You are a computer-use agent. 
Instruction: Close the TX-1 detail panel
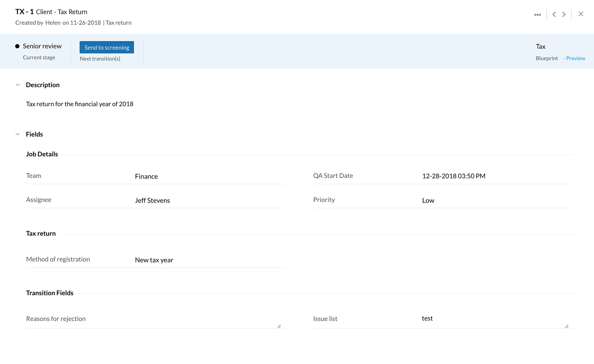pos(581,14)
